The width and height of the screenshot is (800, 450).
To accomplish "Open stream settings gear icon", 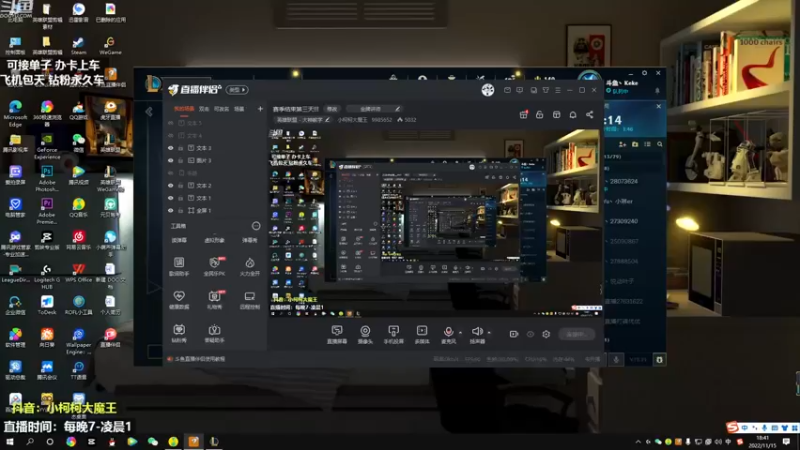I will [546, 334].
